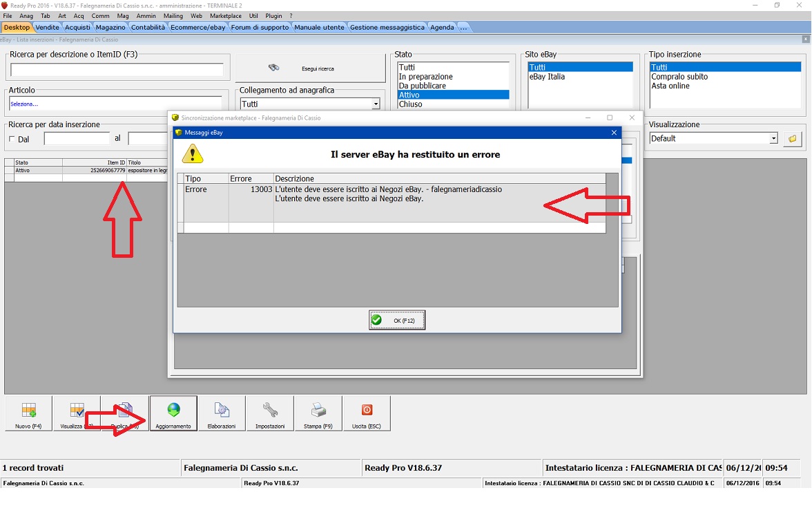Open the Marketplace menu

(226, 16)
